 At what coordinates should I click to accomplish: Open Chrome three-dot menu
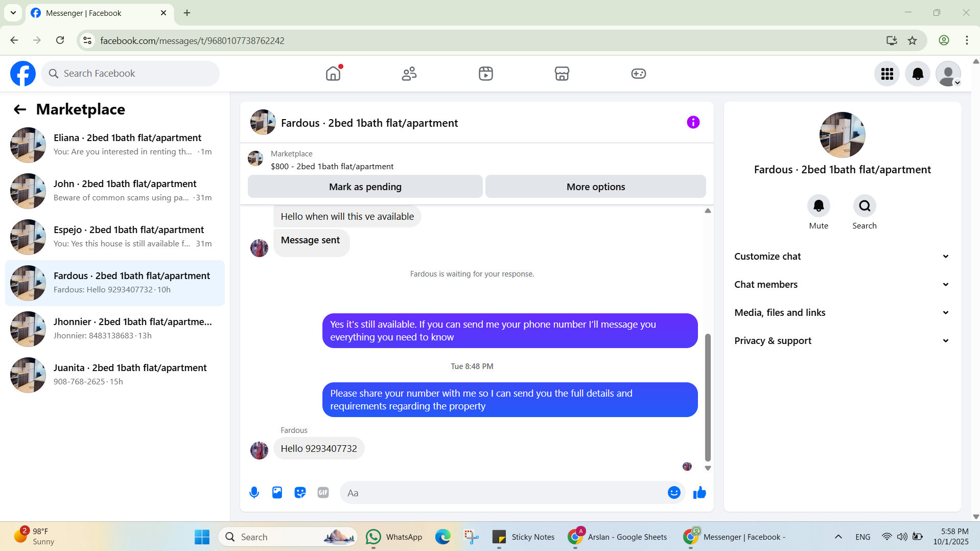pyautogui.click(x=967, y=40)
